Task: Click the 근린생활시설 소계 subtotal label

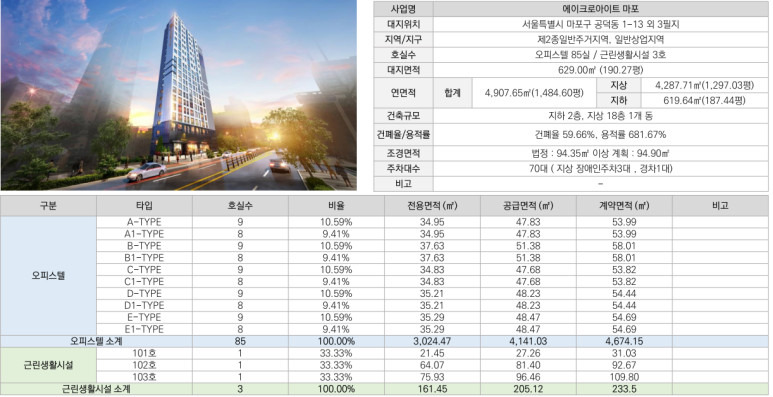Action: [96, 389]
